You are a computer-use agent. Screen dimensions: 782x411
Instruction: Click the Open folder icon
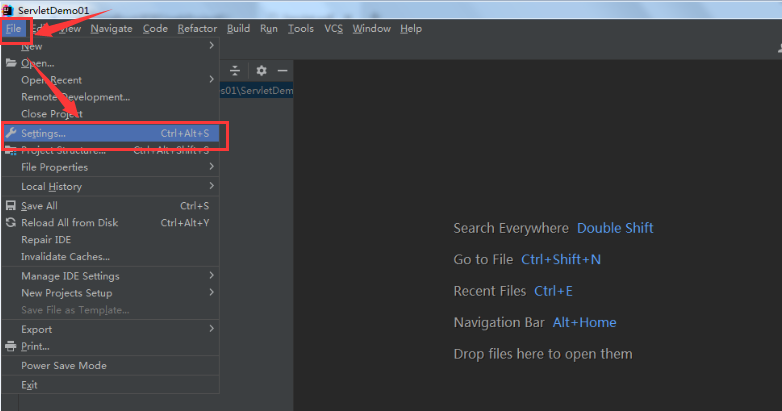[x=11, y=63]
